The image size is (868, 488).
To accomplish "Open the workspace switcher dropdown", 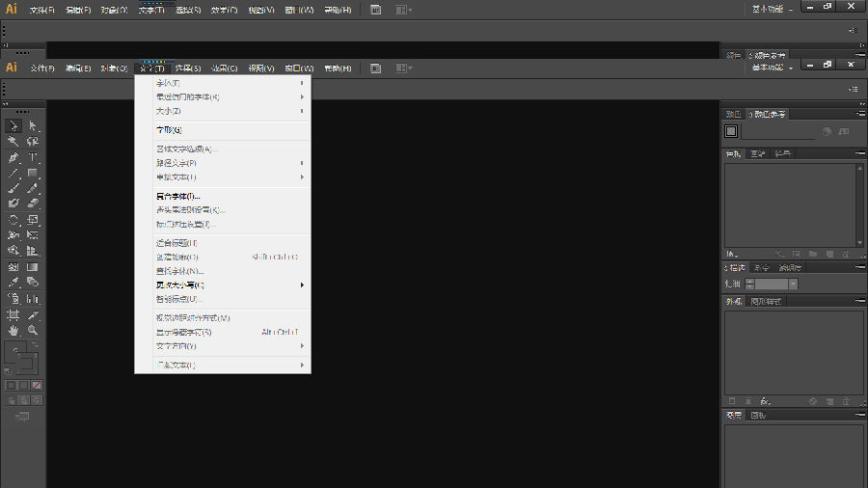I will [773, 68].
